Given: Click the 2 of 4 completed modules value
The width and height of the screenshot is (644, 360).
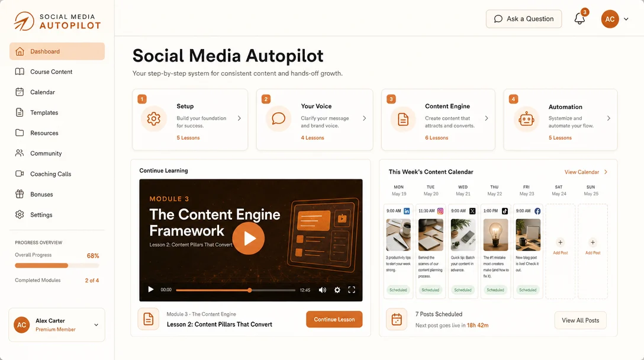Looking at the screenshot, I should point(92,280).
